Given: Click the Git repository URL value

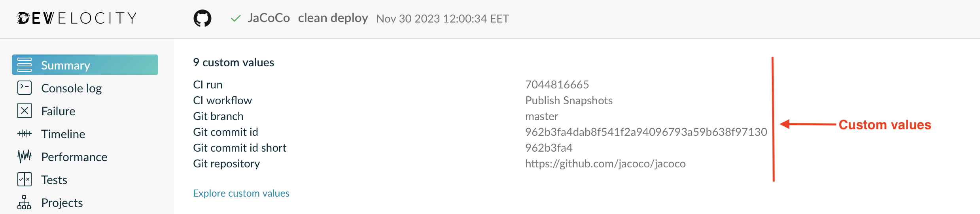Looking at the screenshot, I should coord(605,163).
